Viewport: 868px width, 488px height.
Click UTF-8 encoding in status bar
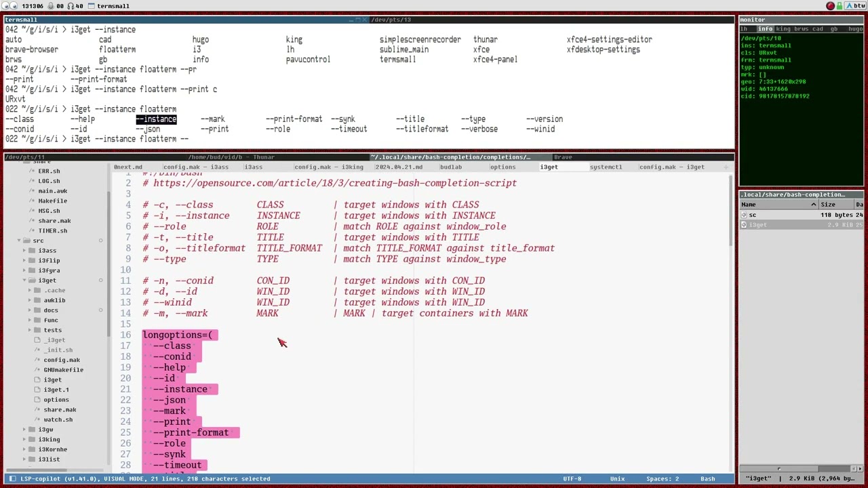point(572,479)
